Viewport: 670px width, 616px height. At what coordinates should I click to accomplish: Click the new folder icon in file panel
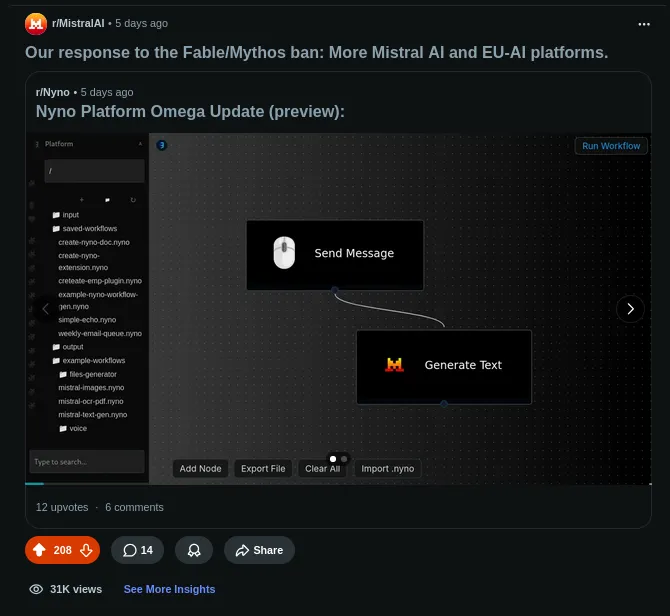pyautogui.click(x=107, y=199)
